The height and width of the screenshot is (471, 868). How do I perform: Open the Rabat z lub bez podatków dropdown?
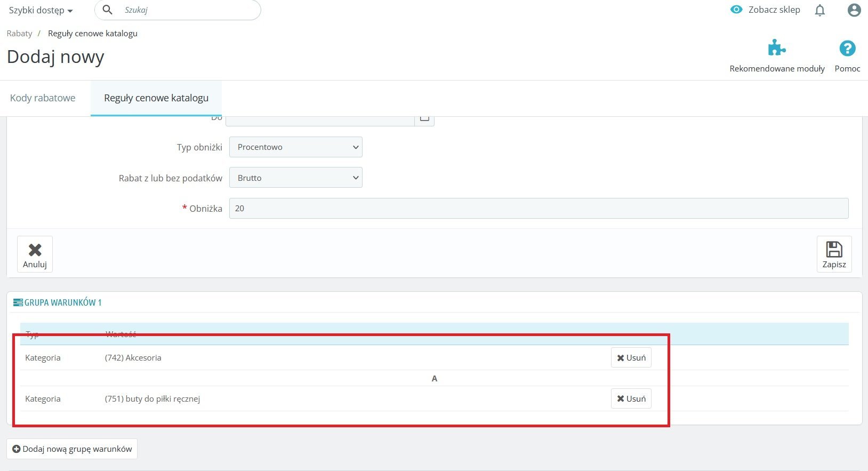tap(296, 178)
